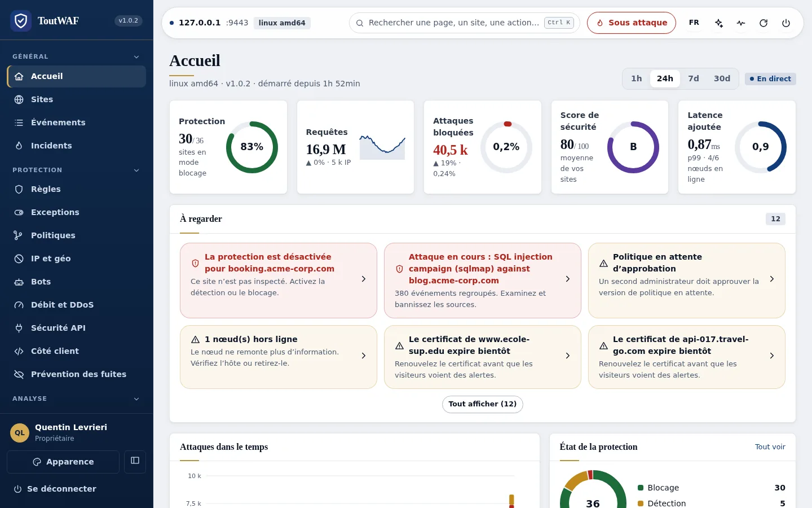The image size is (812, 508).
Task: Open Politiques in the sidebar
Action: pyautogui.click(x=76, y=235)
